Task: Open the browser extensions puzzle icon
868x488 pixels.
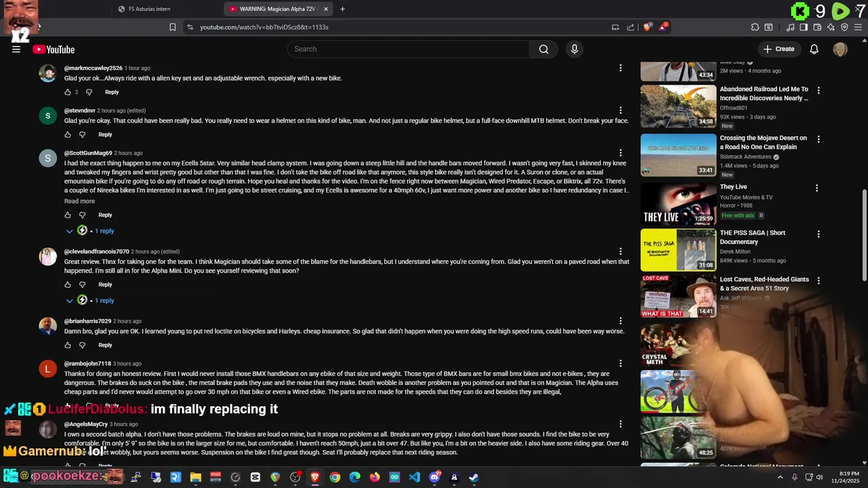Action: click(755, 27)
